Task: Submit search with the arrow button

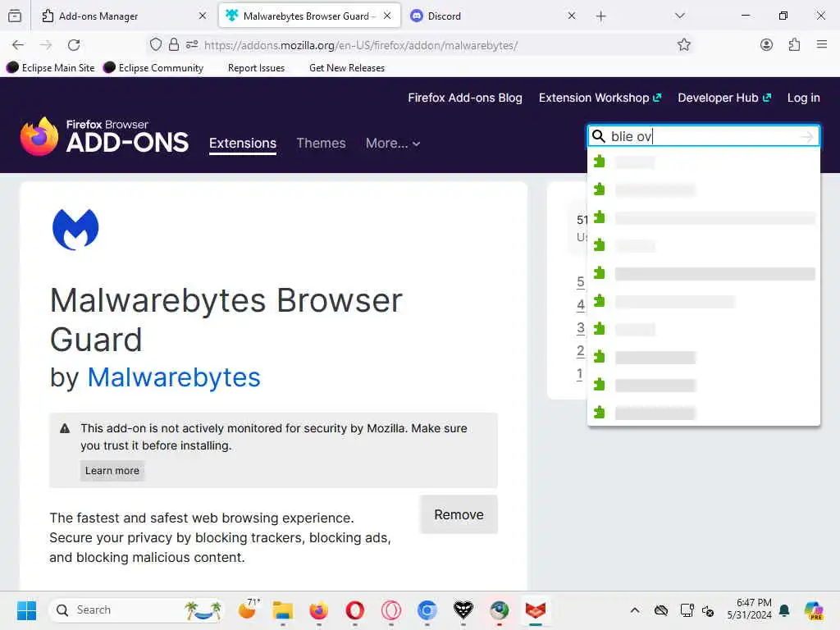Action: click(807, 137)
